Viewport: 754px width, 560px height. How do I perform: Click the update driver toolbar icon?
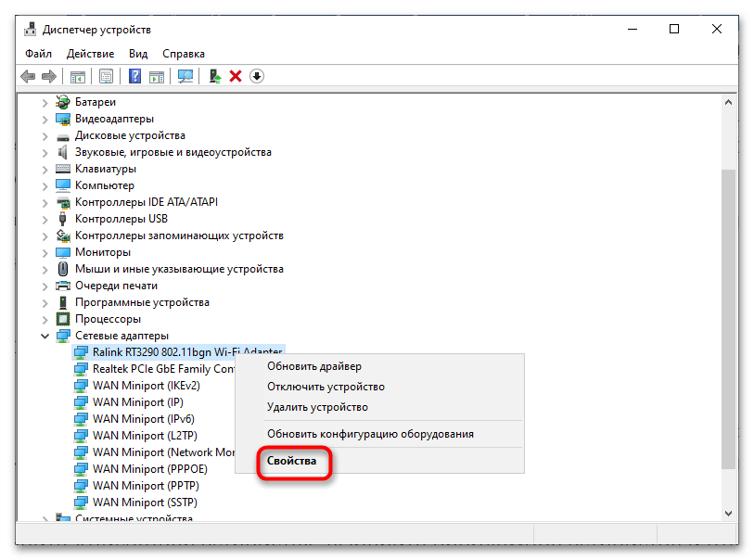[215, 76]
